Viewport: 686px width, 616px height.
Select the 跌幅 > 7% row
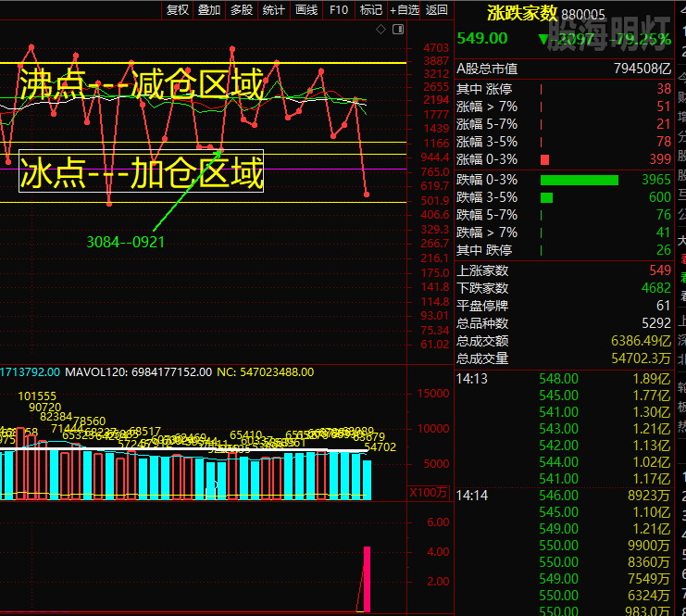[x=564, y=232]
